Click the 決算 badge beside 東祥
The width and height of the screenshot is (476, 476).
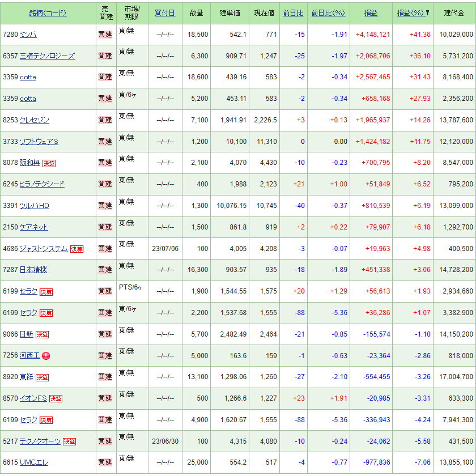[x=42, y=377]
